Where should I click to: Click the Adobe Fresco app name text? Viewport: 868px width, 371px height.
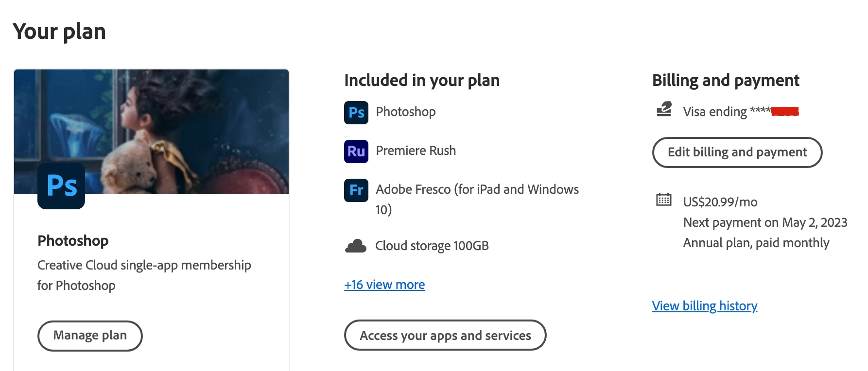click(477, 189)
